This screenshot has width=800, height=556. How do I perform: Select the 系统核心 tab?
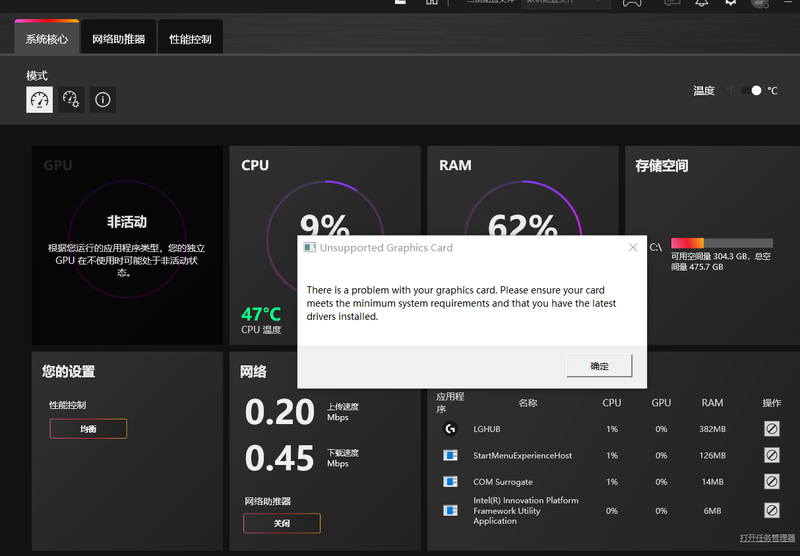(x=47, y=39)
